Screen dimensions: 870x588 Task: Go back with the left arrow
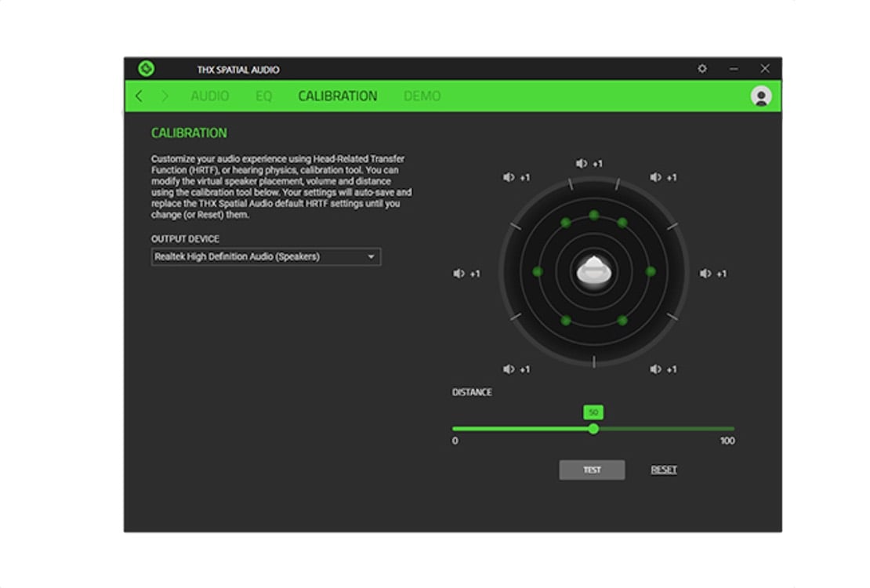pos(140,96)
